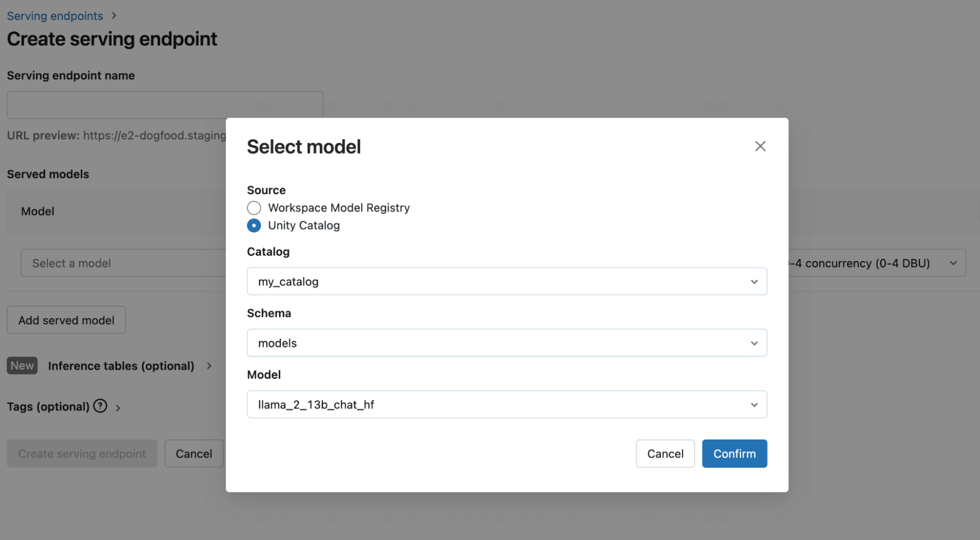Select the llama_2_13b_chat_hf model
The image size is (980, 540).
tap(507, 404)
